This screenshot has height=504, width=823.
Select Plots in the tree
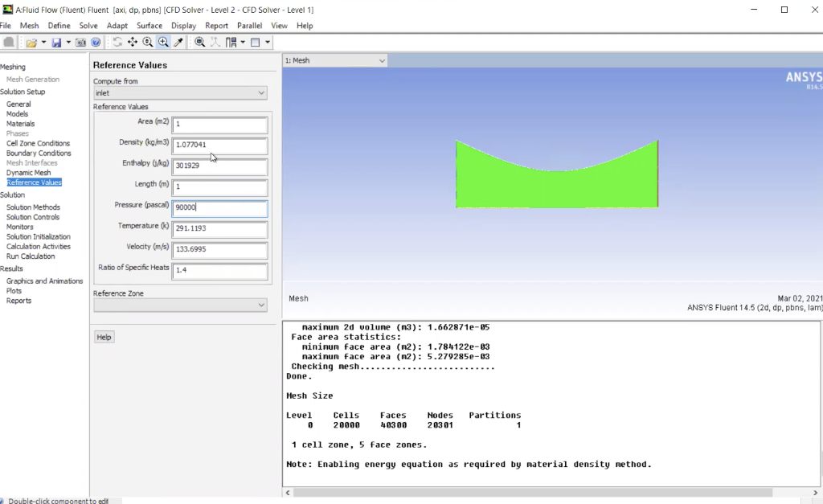coord(14,291)
